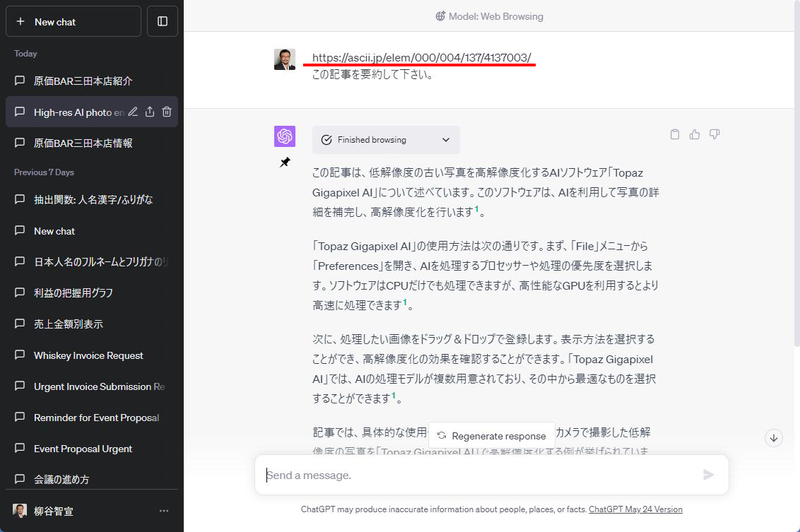Open chat 原価BAR三田本店情報
The height and width of the screenshot is (532, 800).
pyautogui.click(x=92, y=143)
